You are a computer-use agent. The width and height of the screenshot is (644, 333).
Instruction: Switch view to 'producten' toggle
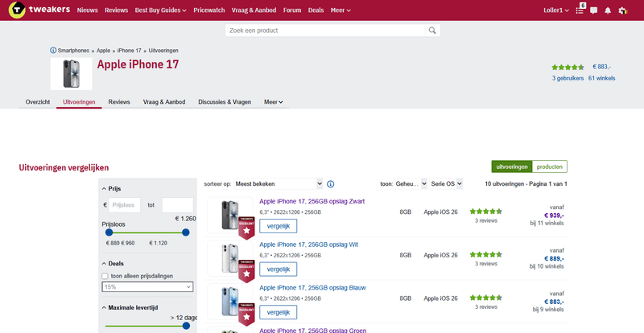[550, 166]
